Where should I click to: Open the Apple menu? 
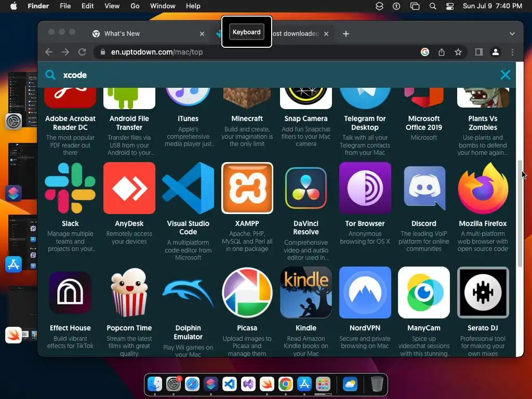[x=14, y=6]
